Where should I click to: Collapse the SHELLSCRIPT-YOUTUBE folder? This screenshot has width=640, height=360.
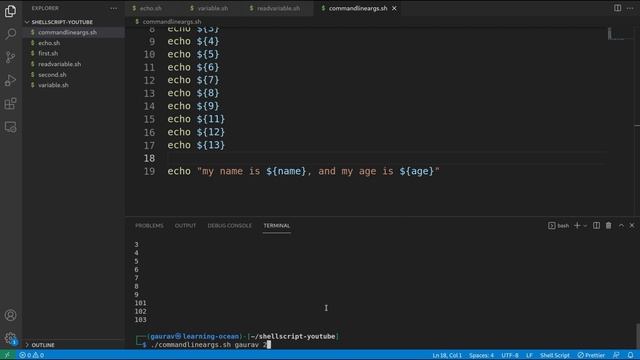coord(62,22)
